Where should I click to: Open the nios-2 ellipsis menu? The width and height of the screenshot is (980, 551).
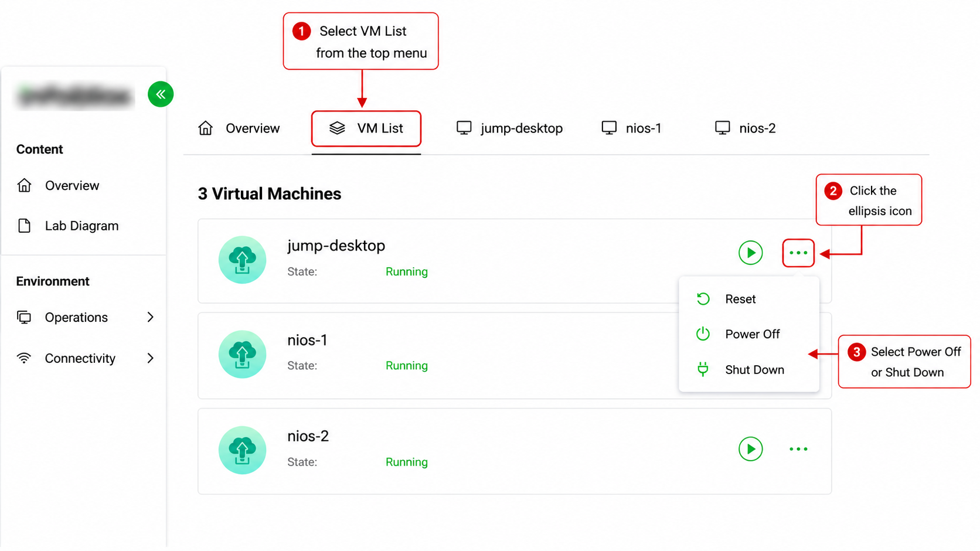point(798,449)
